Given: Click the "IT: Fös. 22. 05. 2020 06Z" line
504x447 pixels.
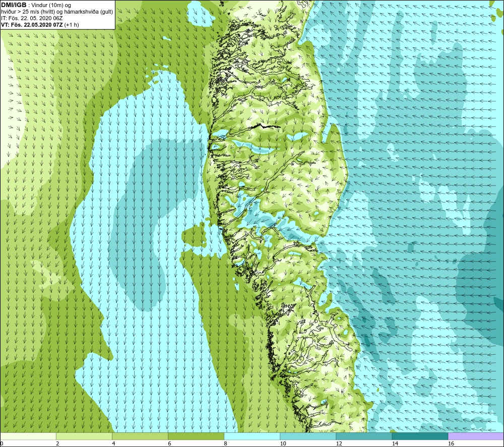Looking at the screenshot, I should (x=32, y=18).
